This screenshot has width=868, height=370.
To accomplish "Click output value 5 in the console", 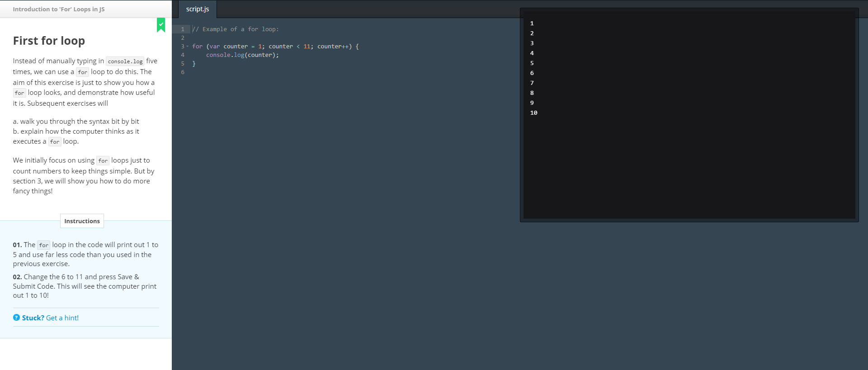I will 532,63.
